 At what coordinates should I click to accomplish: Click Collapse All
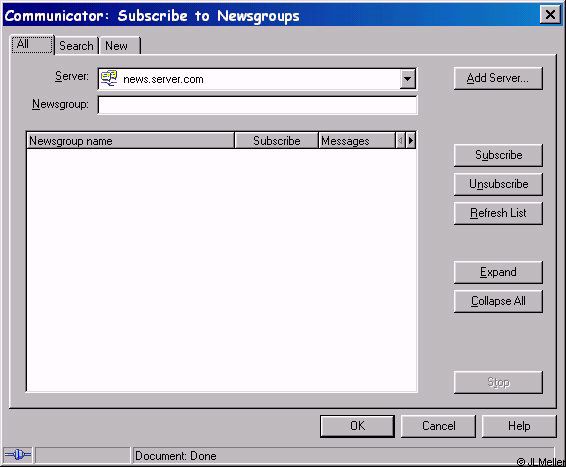point(498,301)
